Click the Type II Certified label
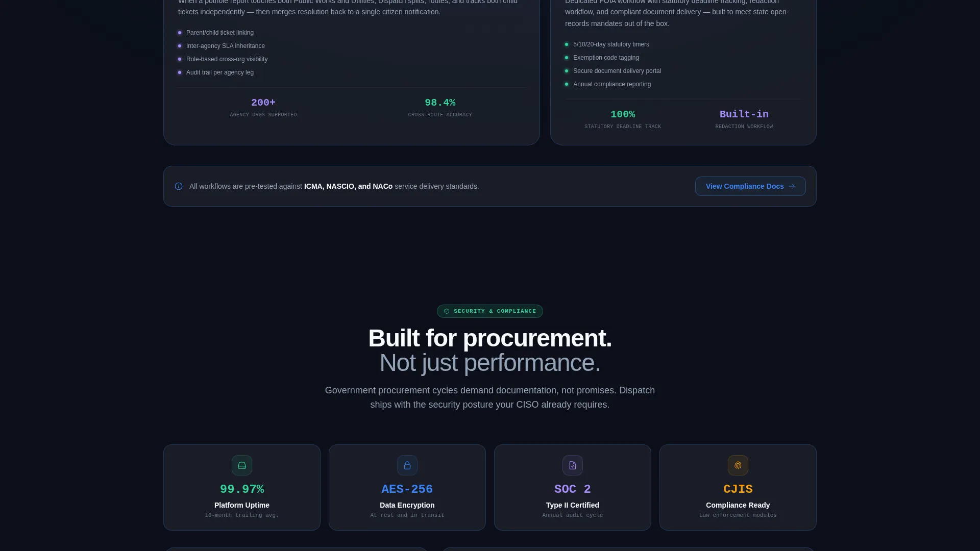The width and height of the screenshot is (980, 551). click(x=573, y=505)
